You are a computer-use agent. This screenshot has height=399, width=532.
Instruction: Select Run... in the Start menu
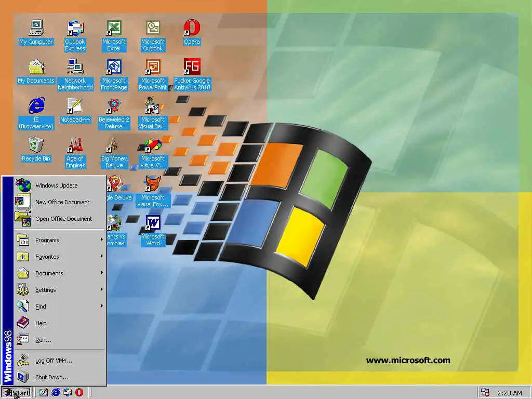pyautogui.click(x=60, y=340)
